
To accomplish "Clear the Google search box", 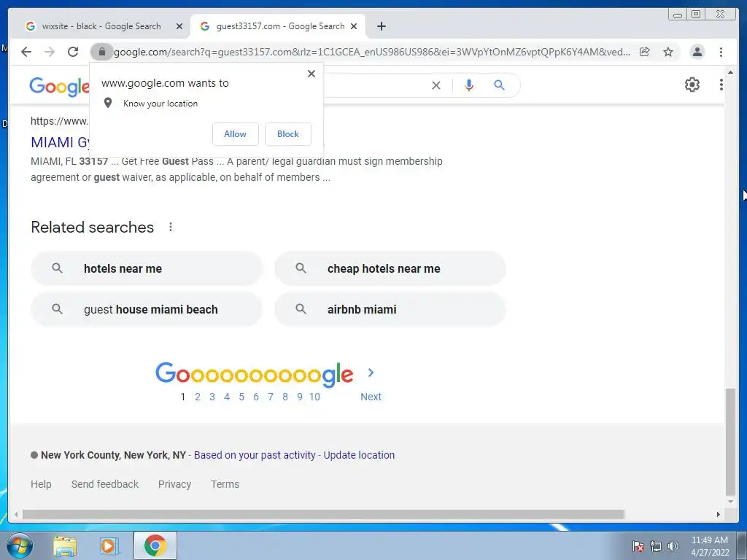I will 436,85.
